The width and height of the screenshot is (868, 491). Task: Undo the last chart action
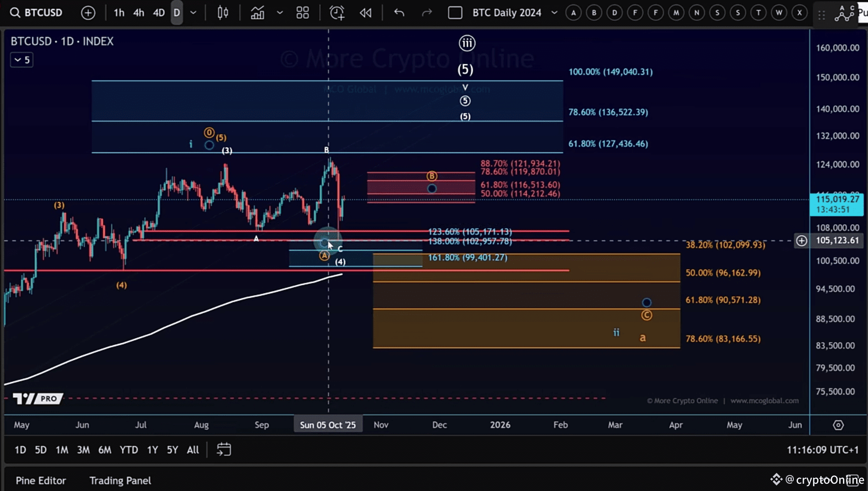399,13
